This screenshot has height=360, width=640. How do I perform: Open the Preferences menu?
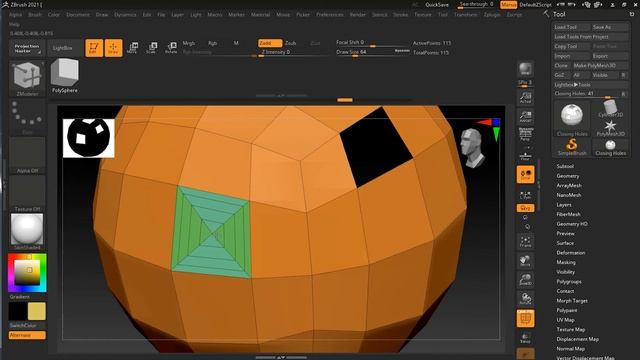(x=330, y=15)
